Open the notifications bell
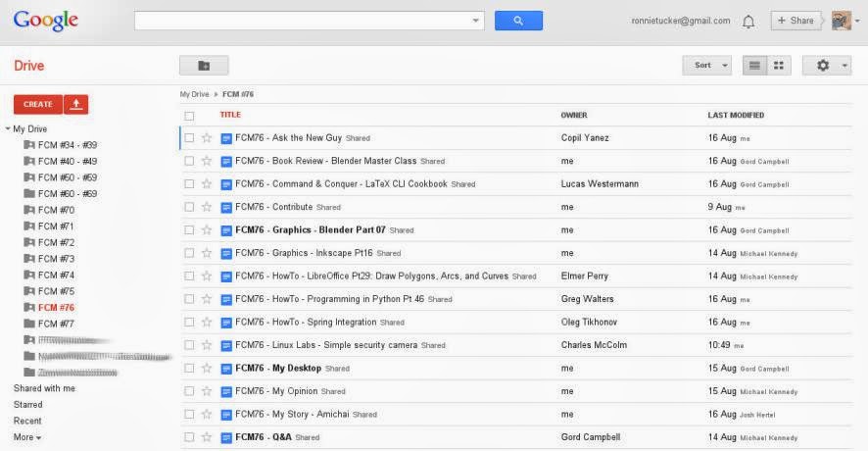 coord(748,22)
